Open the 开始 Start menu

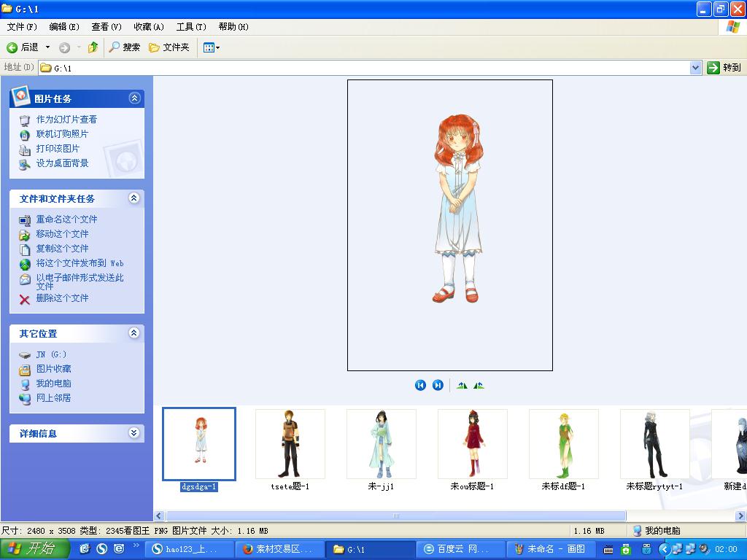point(34,549)
